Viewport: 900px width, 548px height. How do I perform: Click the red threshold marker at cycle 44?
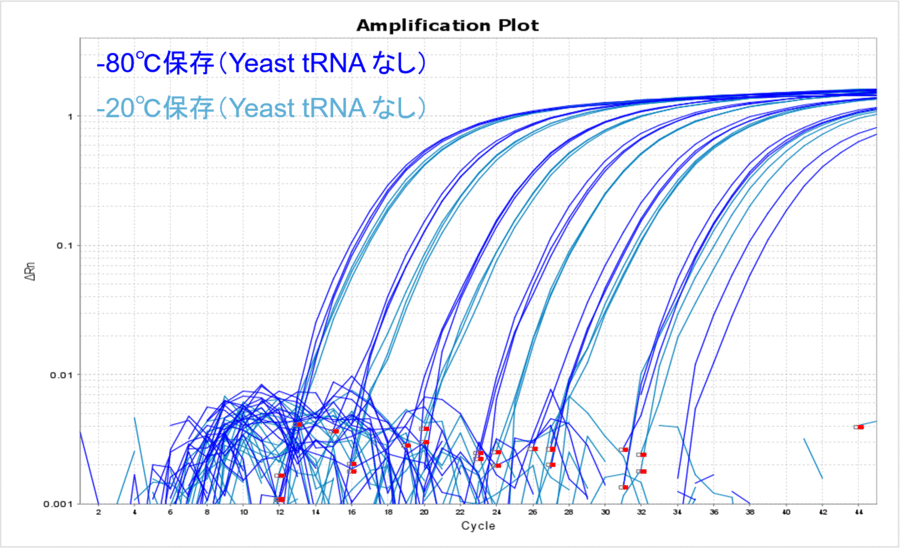pos(860,427)
